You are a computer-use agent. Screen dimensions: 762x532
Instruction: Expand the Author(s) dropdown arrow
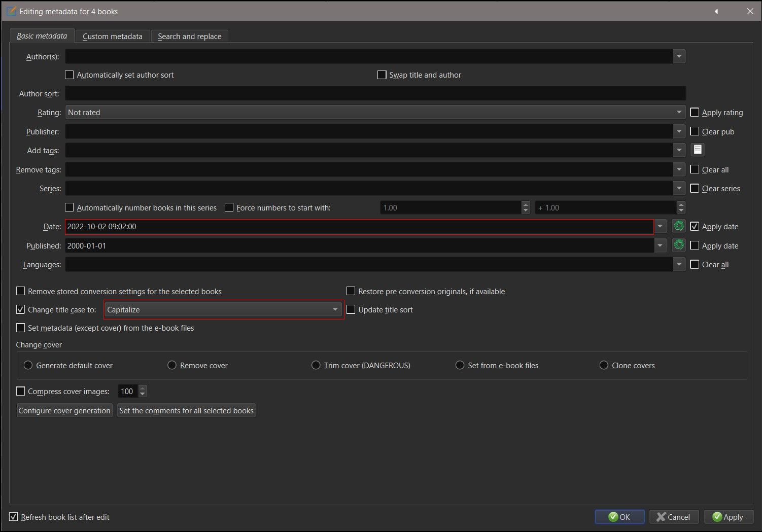(x=679, y=56)
